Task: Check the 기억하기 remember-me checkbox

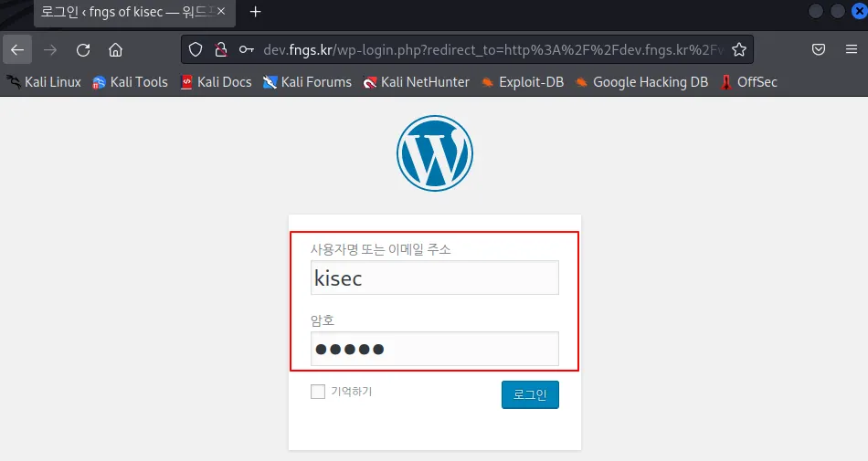Action: click(318, 392)
